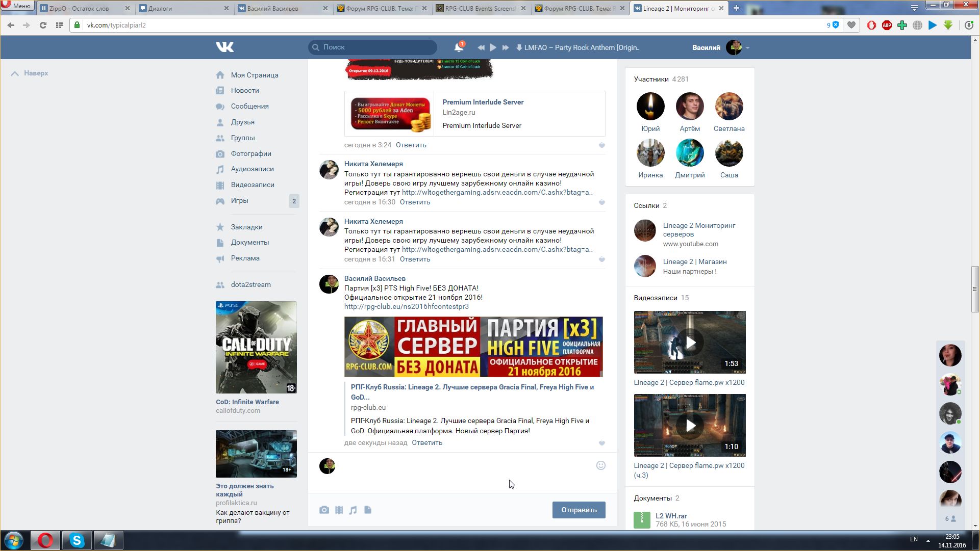Screen dimensions: 980x551
Task: Switch to the Диалоги browser tab
Action: [x=184, y=8]
